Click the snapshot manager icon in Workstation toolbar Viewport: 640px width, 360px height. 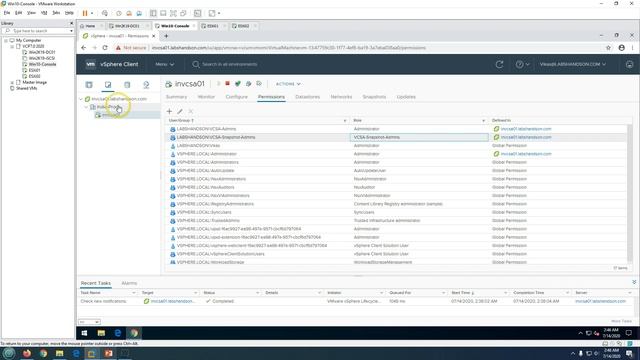[139, 13]
